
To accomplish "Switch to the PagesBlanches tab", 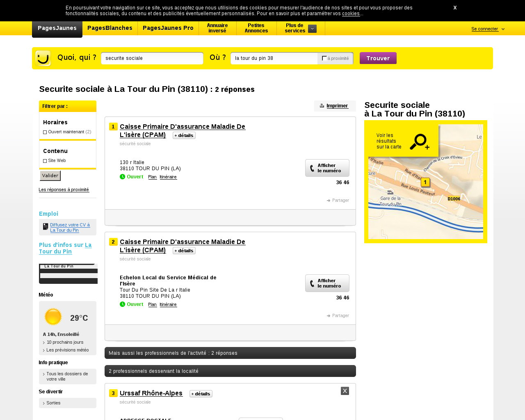I will (x=110, y=28).
